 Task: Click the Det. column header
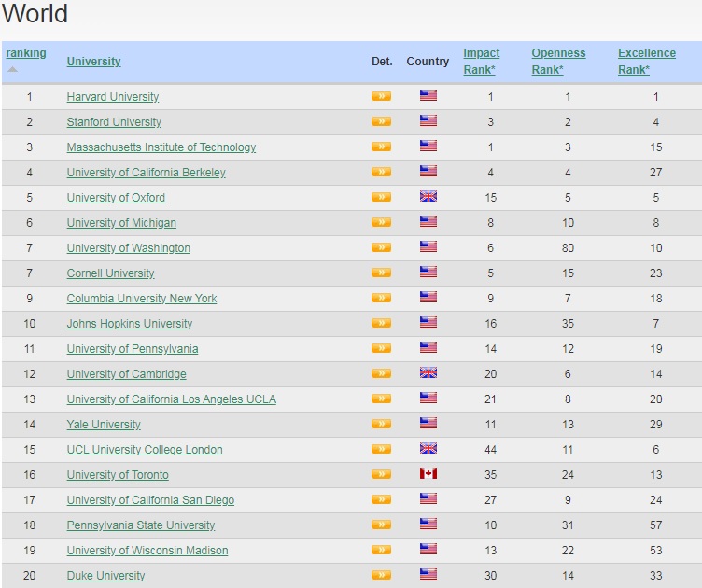382,62
